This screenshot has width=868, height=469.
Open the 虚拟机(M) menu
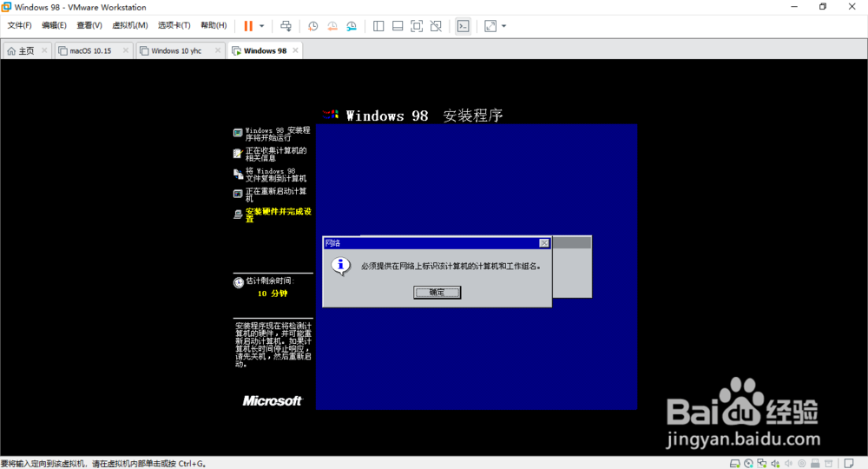(x=129, y=25)
